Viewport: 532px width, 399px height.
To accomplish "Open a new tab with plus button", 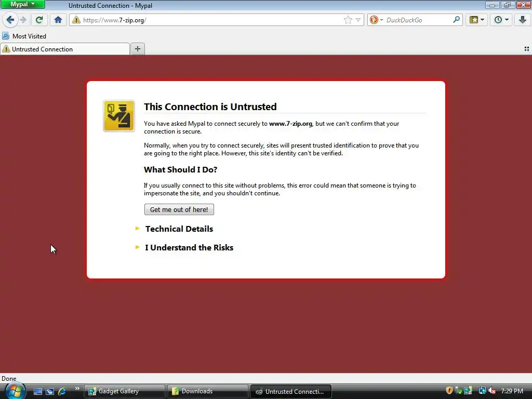I will (x=137, y=49).
